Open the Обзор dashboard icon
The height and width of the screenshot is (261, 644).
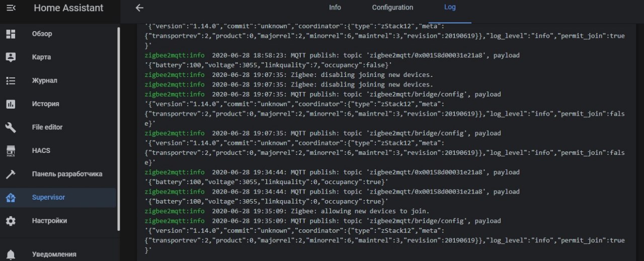pos(11,34)
